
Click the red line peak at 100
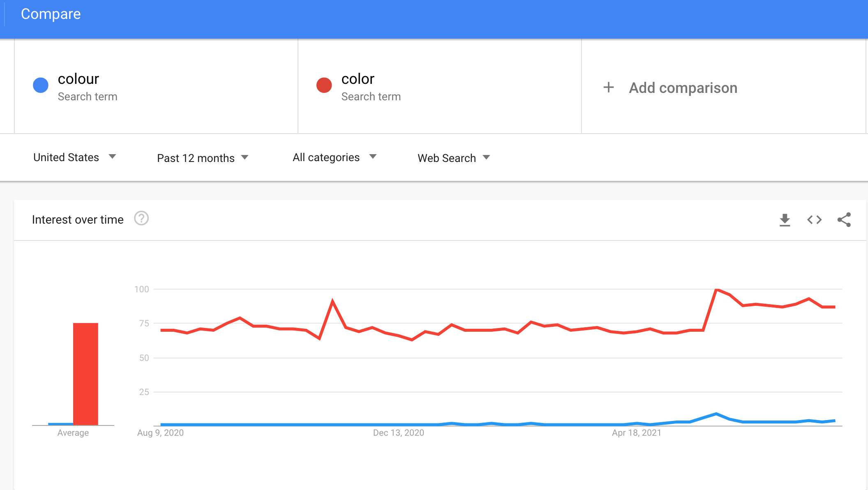coord(717,290)
